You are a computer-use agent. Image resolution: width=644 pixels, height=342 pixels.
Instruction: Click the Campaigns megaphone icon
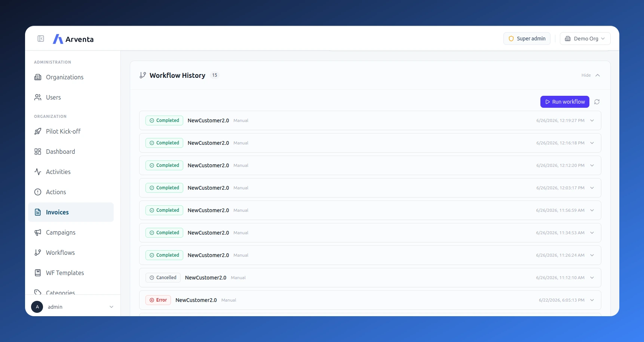38,232
